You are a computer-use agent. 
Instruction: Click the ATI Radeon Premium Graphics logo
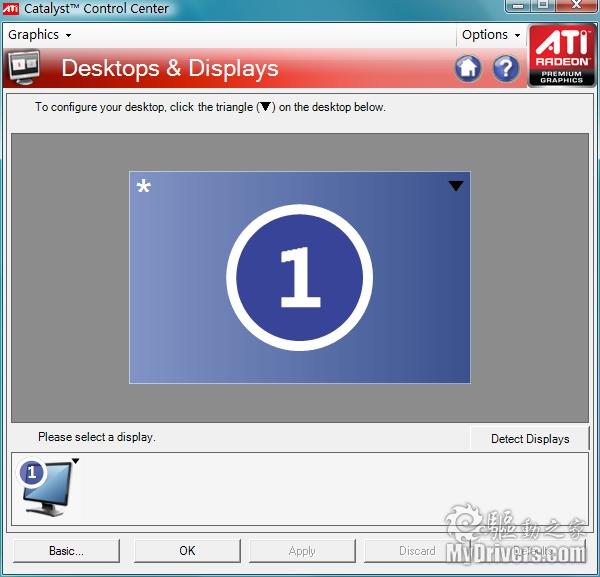(562, 55)
